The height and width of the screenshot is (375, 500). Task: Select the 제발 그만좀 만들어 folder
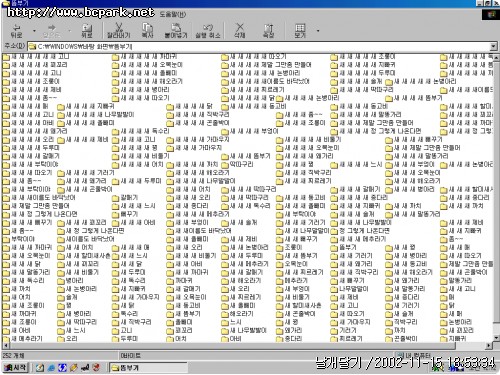(467, 264)
